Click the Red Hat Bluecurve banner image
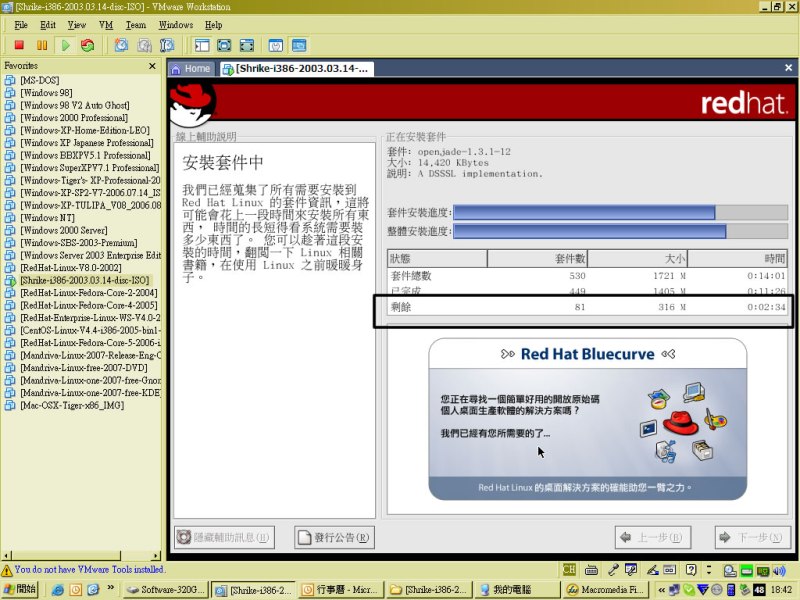800x600 pixels. 588,419
